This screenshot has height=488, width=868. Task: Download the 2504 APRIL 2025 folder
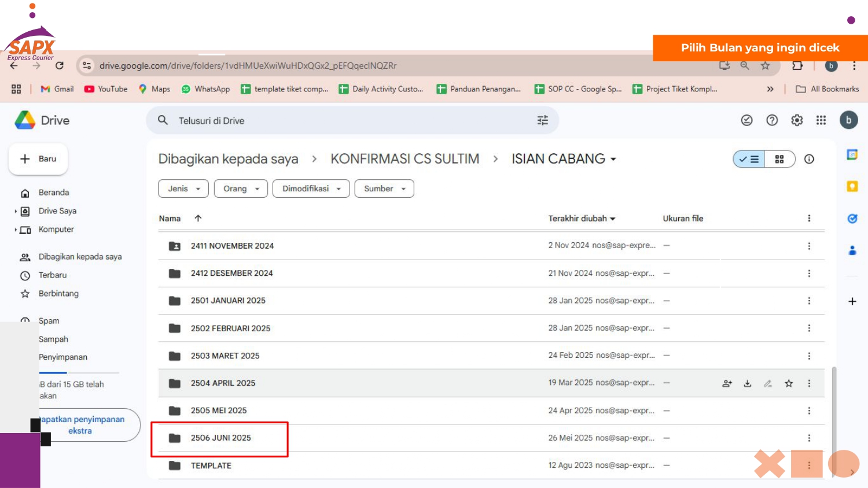pos(748,383)
